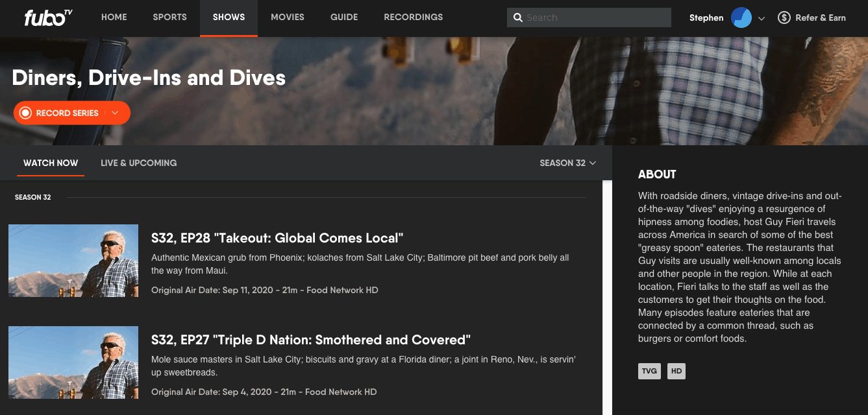This screenshot has height=415, width=868.
Task: Open episode "Takeout: Global Comes Local" title
Action: (x=277, y=238)
